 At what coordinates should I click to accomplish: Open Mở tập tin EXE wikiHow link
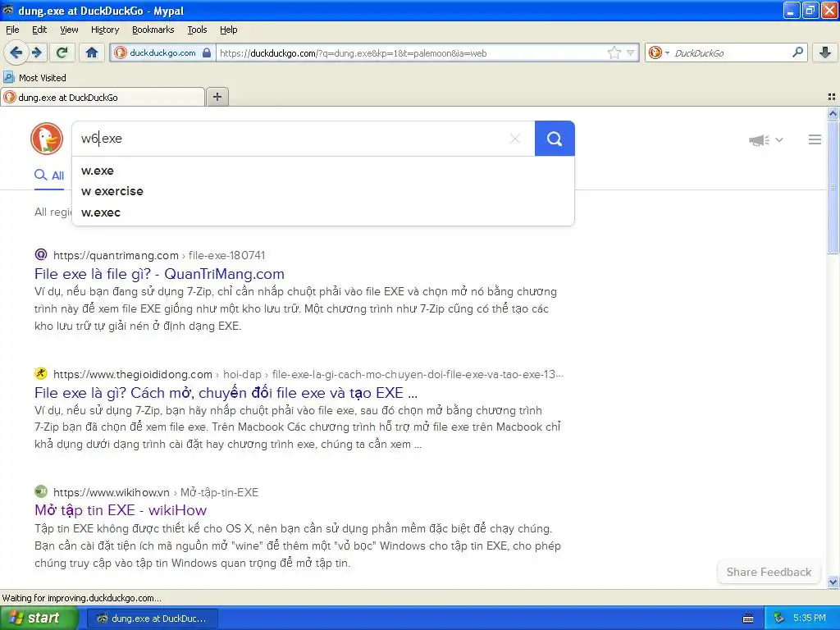[x=121, y=510]
